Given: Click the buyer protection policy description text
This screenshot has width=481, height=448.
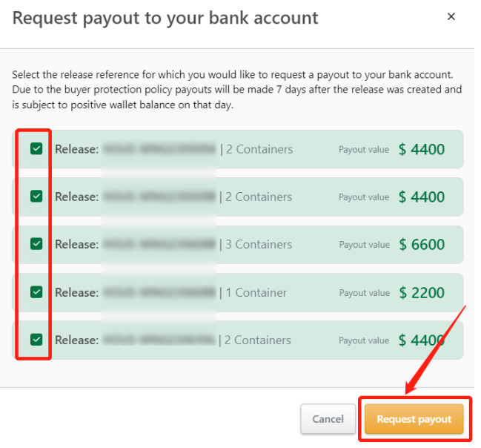Looking at the screenshot, I should (x=236, y=90).
